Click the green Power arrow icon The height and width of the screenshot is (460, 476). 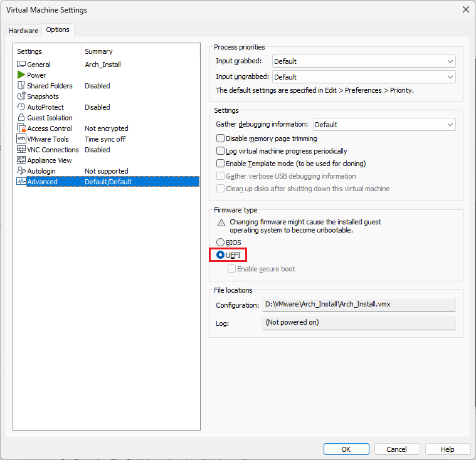click(x=21, y=75)
